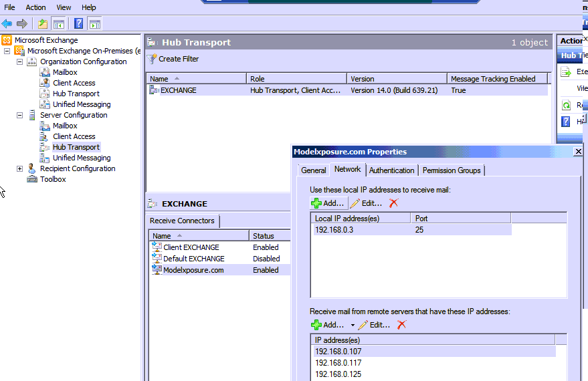
Task: Click the EXCHANGE server row icon
Action: point(154,90)
